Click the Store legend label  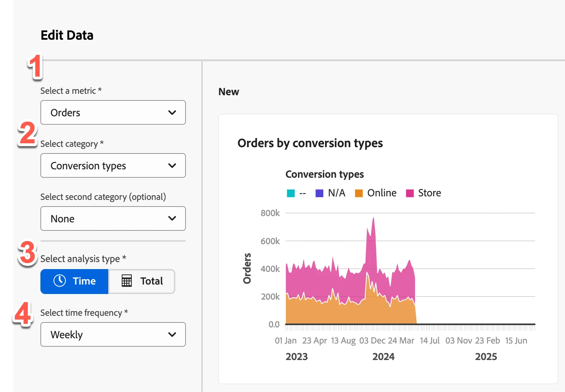(429, 193)
